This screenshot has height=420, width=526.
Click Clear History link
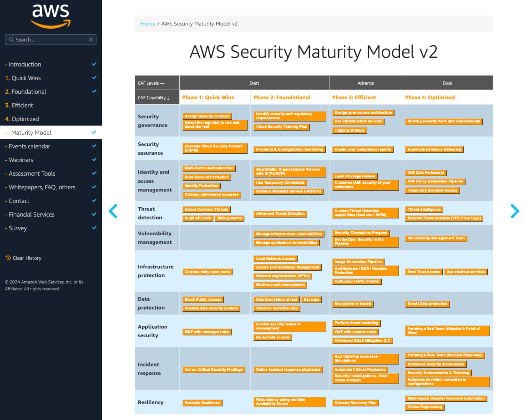point(23,258)
